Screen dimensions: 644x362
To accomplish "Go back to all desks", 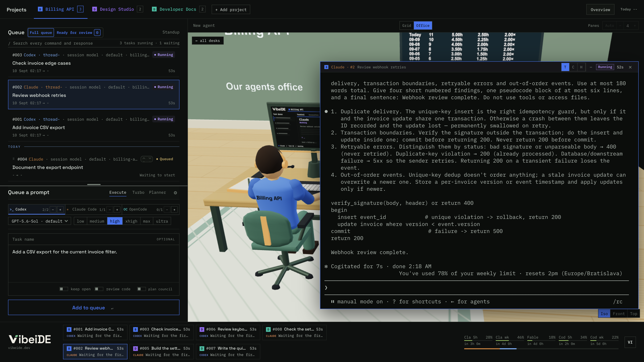I will tap(208, 41).
